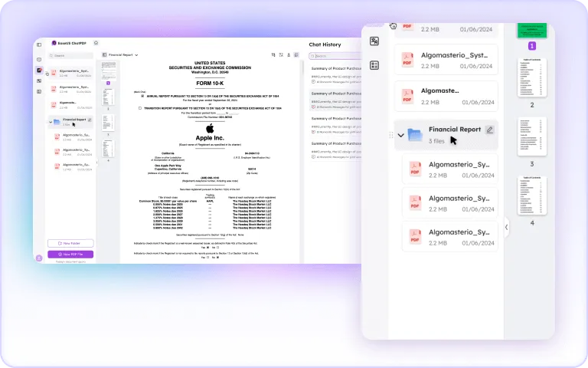Focus the file search box in main sidebar
Viewport: 588px width, 368px height.
[70, 55]
